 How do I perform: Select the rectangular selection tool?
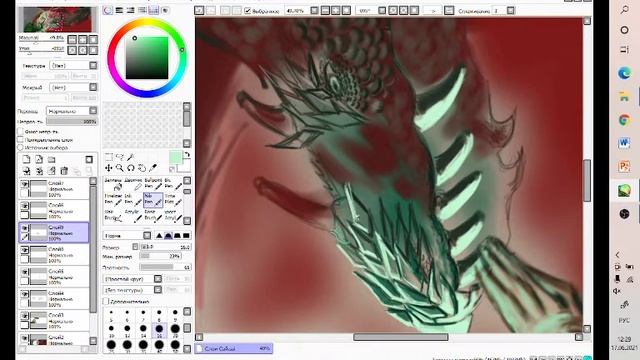(109, 157)
